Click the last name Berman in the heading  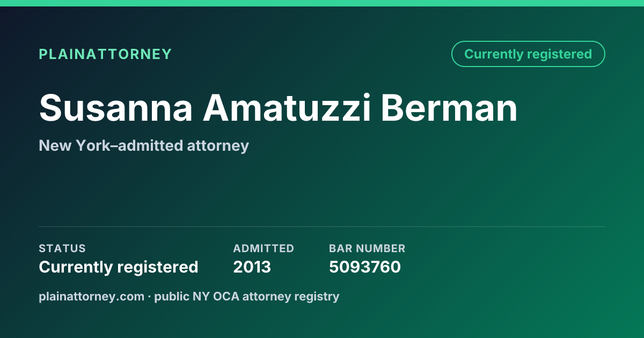point(450,108)
